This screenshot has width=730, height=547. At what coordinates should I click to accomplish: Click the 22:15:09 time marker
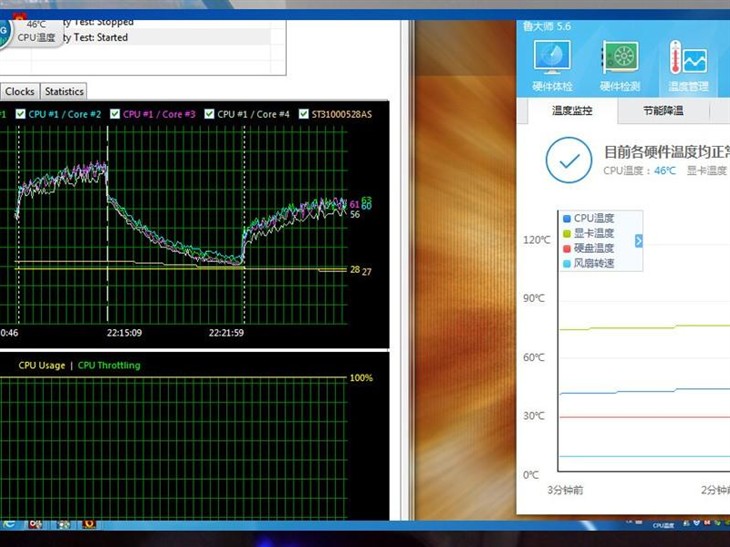[x=124, y=333]
